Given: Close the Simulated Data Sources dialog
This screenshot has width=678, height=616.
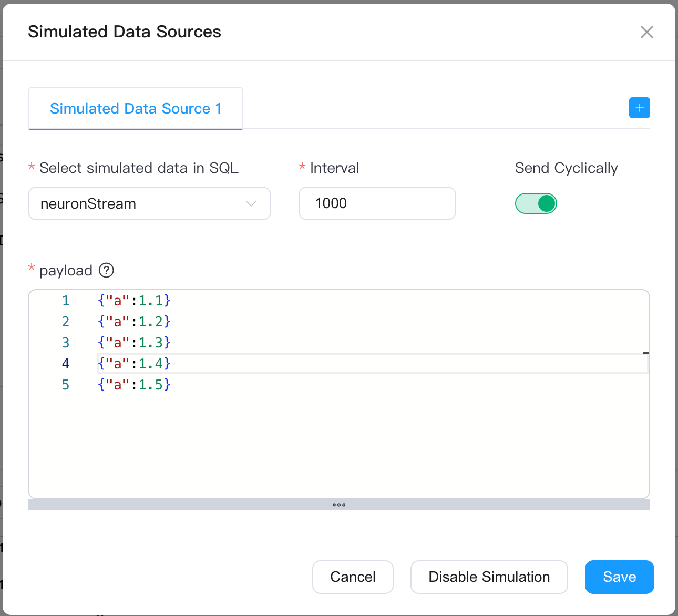Looking at the screenshot, I should coord(646,32).
